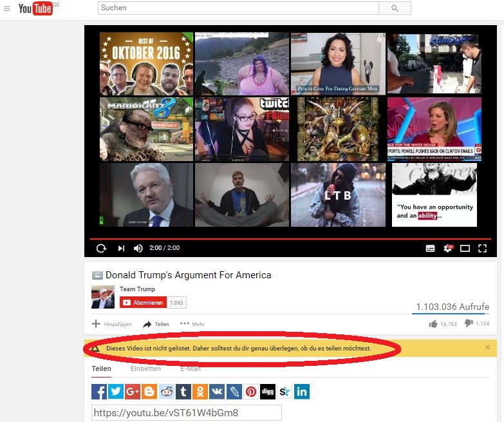
Task: Share video on Facebook
Action: (99, 391)
